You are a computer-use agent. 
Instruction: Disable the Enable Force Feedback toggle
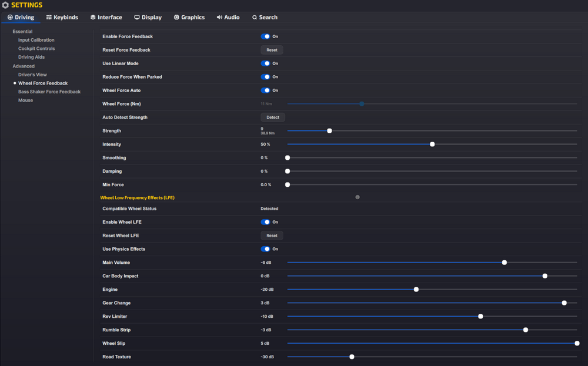click(x=265, y=36)
